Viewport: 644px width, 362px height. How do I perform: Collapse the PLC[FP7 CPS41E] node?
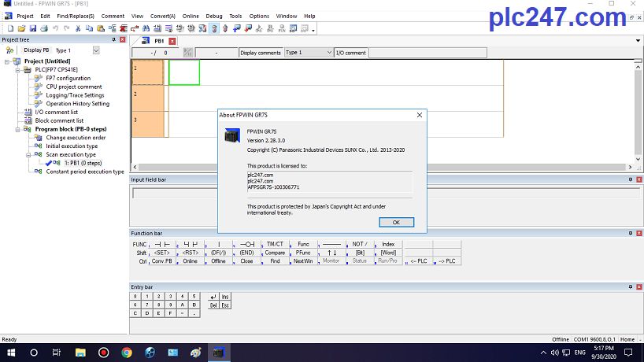[17, 70]
